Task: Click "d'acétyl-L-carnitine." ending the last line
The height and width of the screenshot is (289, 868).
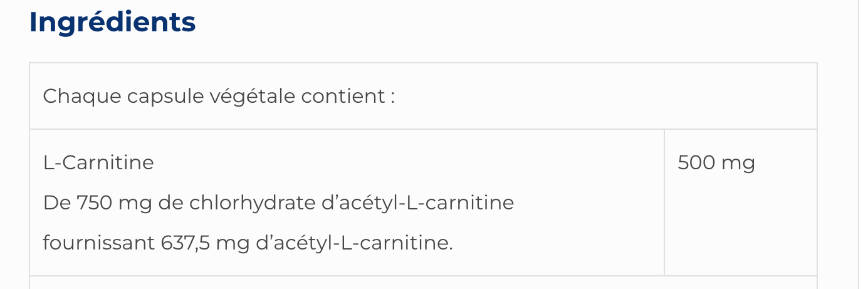Action: 355,243
